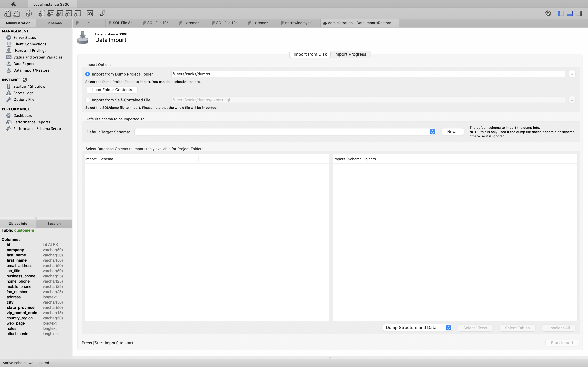Viewport: 588px width, 367px height.
Task: Select Import from Dump Project Folder
Action: point(88,74)
